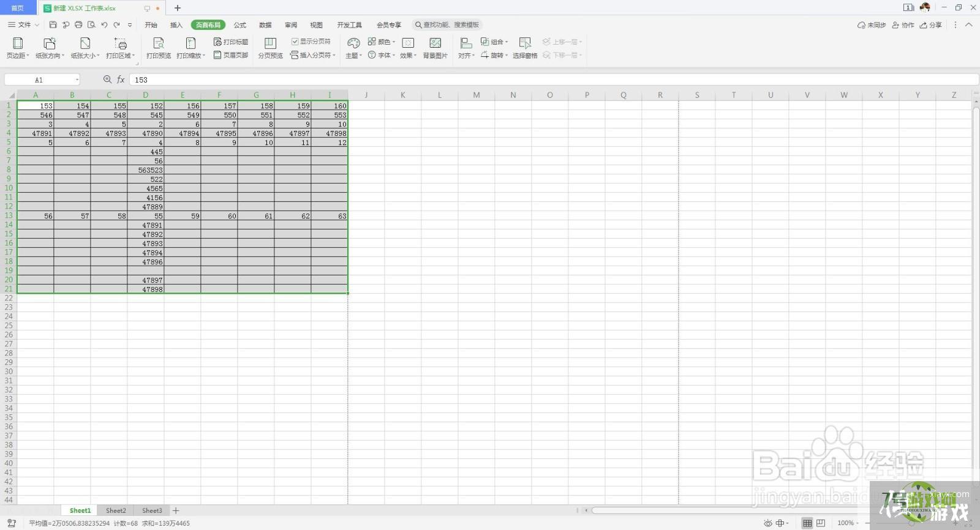The height and width of the screenshot is (530, 980).
Task: Open the 对齐 align dropdown
Action: [466, 48]
